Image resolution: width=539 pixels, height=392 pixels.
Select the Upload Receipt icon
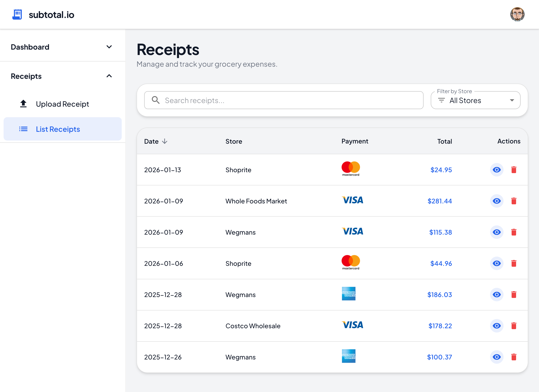[23, 104]
